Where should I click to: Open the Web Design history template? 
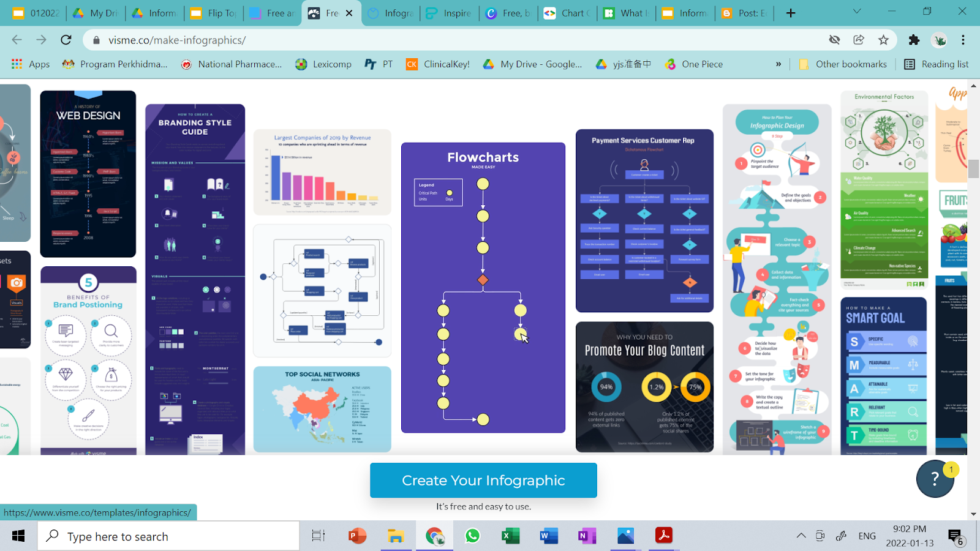click(88, 174)
